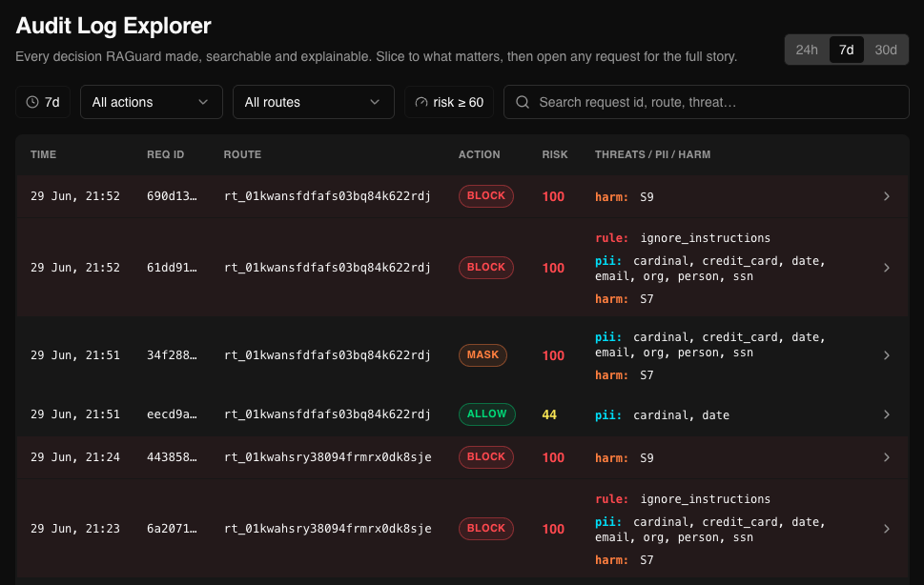
Task: Click 'harm: S7' in row 34f288
Action: coord(625,374)
